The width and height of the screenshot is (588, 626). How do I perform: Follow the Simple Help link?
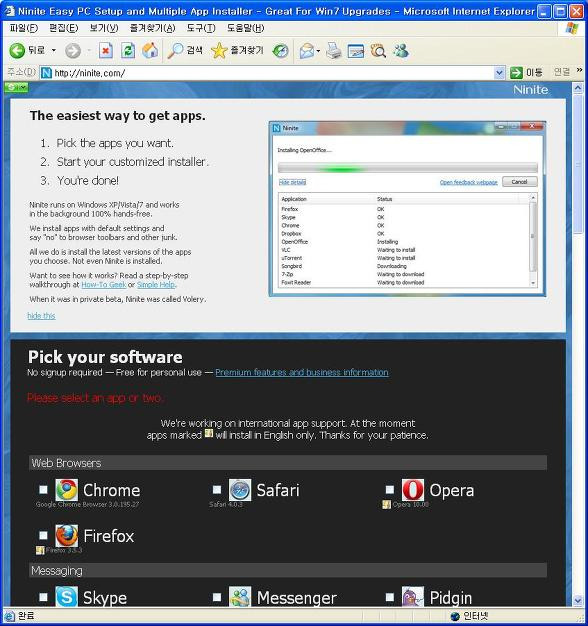point(156,285)
